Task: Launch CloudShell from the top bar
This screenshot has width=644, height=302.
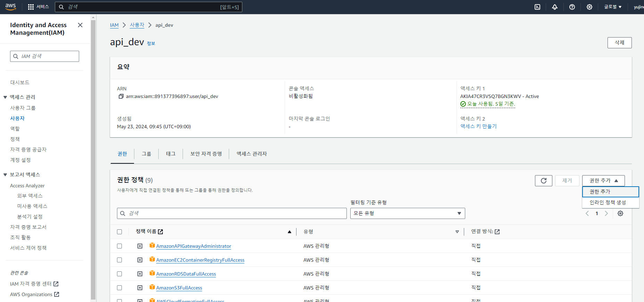Action: (x=537, y=7)
